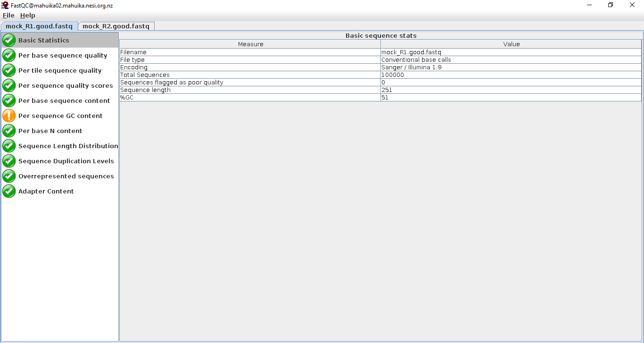Switch to the mock_R1.good.fastq tab
Image resolution: width=644 pixels, height=343 pixels.
[39, 26]
